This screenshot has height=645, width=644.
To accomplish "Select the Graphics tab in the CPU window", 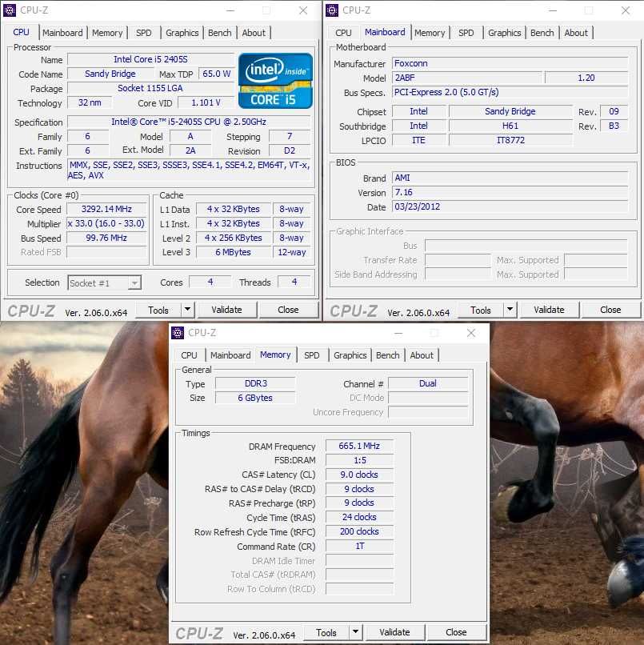I will coord(182,33).
